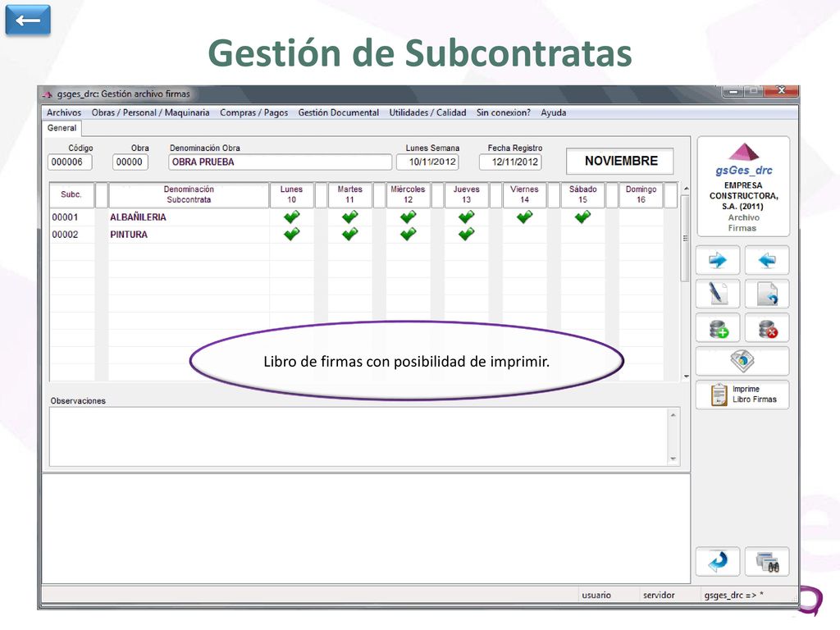Click status bar usuario entry
Image resolution: width=840 pixels, height=630 pixels.
[596, 596]
